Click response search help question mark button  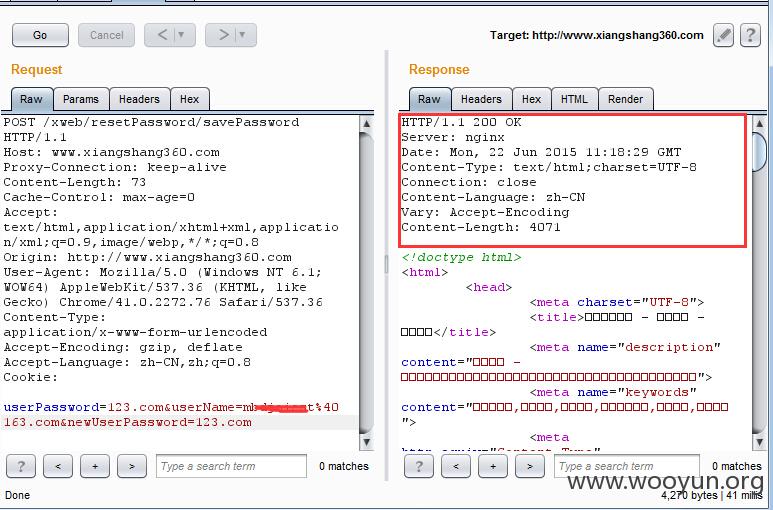tap(419, 466)
